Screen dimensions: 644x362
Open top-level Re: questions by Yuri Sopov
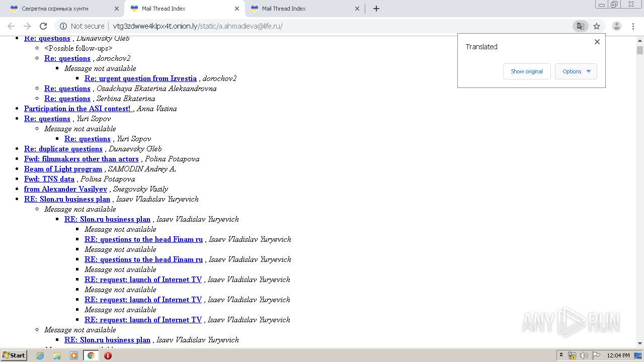47,119
